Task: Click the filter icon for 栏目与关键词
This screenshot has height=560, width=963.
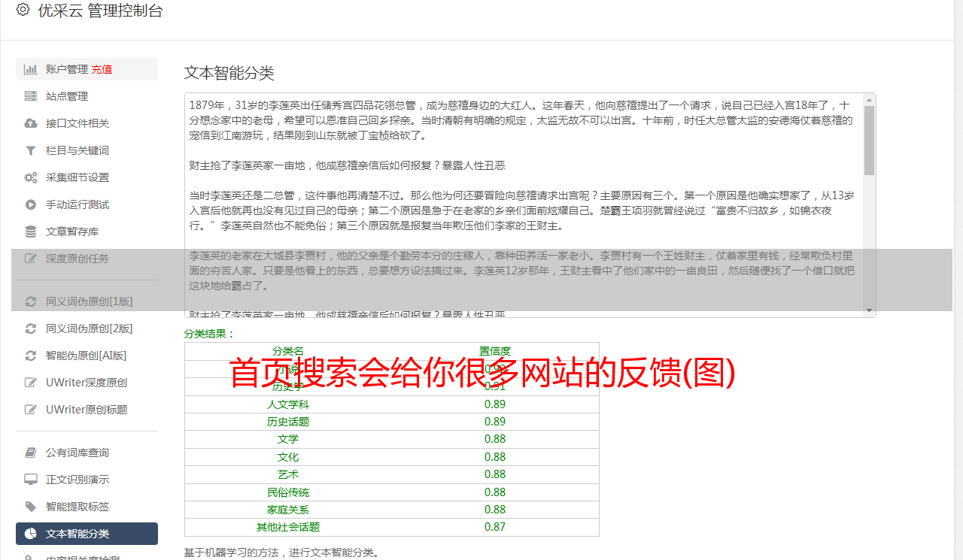Action: (x=31, y=150)
